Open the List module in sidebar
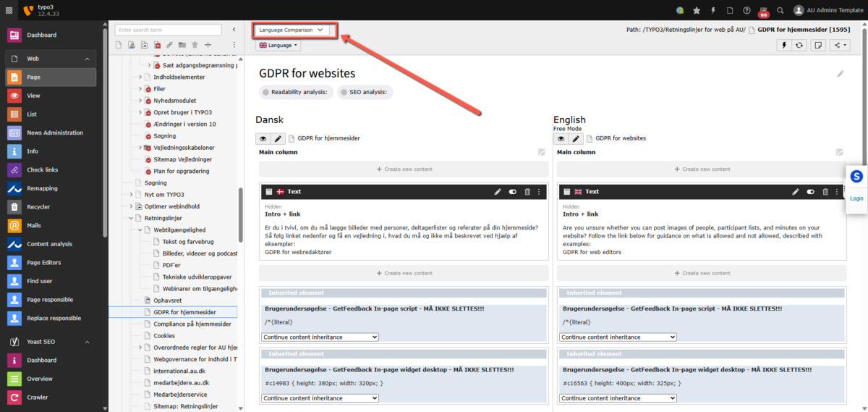868x412 pixels. [32, 114]
